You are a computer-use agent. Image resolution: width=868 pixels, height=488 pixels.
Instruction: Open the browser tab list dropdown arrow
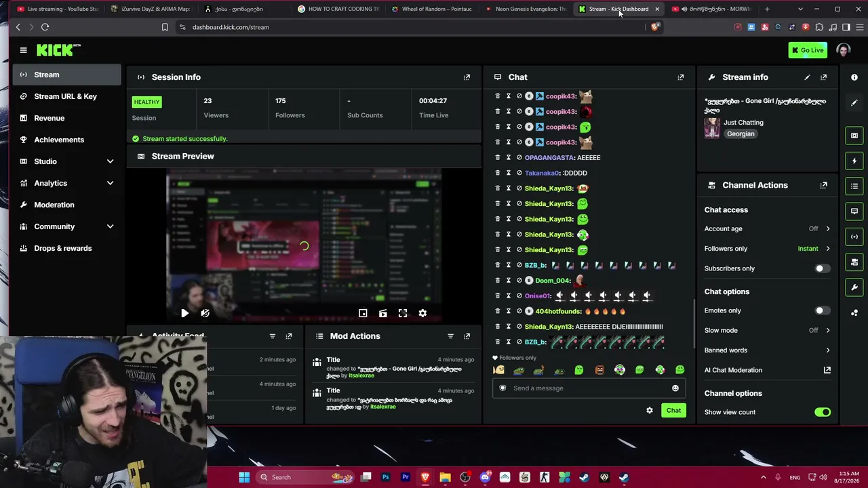[x=800, y=9]
